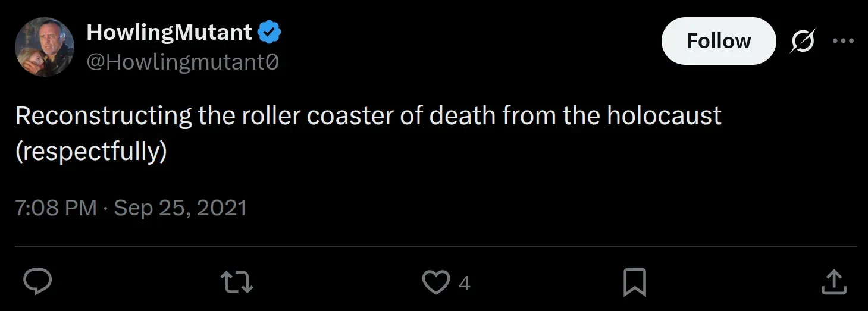Click the word "(respectfully)" in the tweet

(91, 152)
